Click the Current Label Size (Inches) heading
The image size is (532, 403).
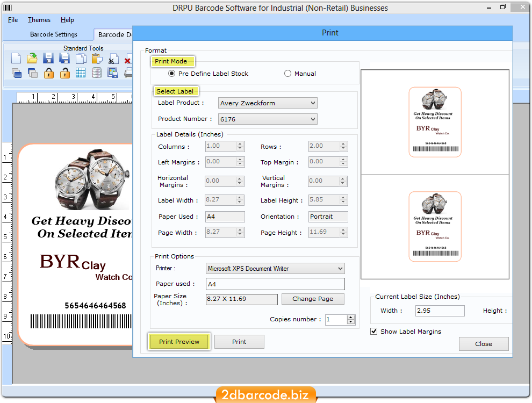coord(418,297)
